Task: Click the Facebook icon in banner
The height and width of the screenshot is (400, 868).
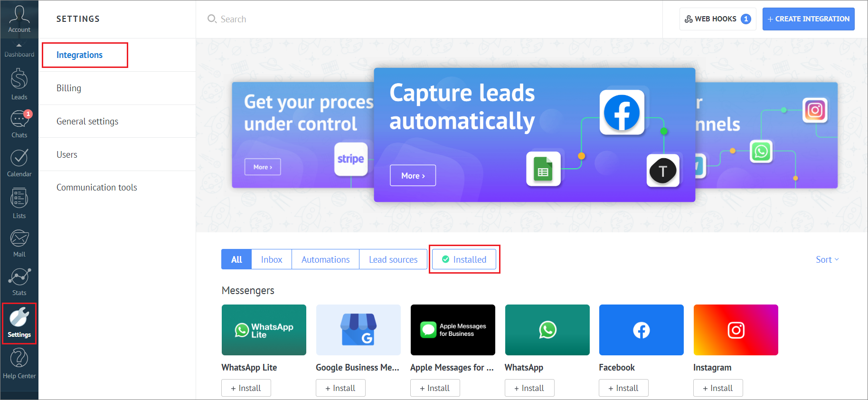Action: point(622,113)
